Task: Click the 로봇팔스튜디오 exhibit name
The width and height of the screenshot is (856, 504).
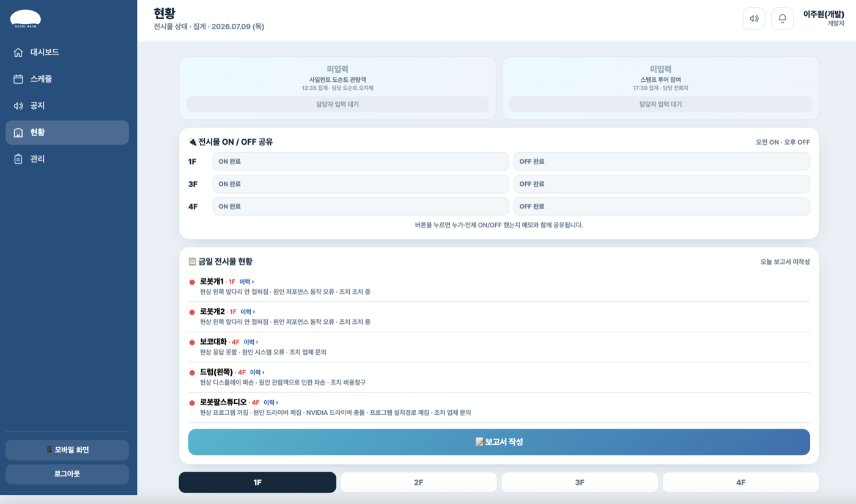Action: [x=223, y=403]
